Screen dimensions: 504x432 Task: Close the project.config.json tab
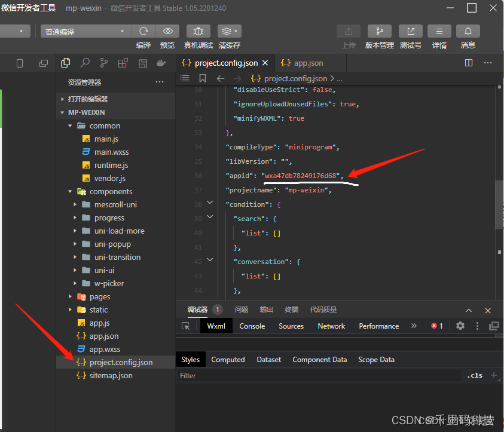(265, 63)
